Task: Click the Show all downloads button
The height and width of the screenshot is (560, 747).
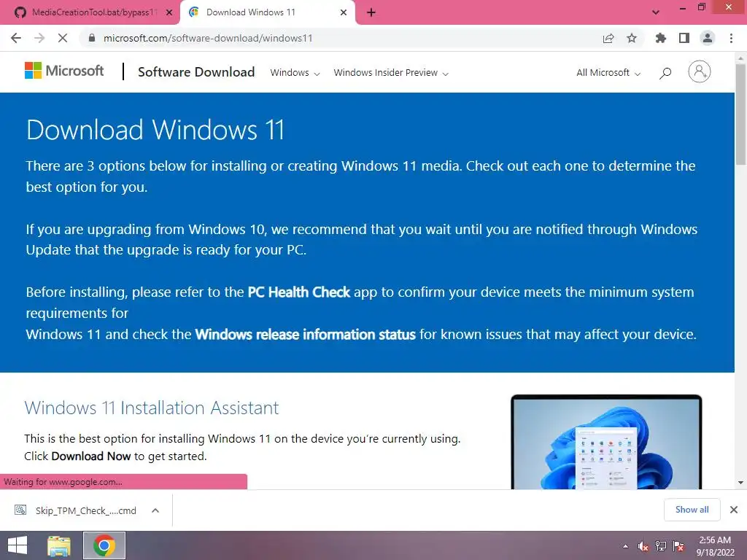Action: 692,510
